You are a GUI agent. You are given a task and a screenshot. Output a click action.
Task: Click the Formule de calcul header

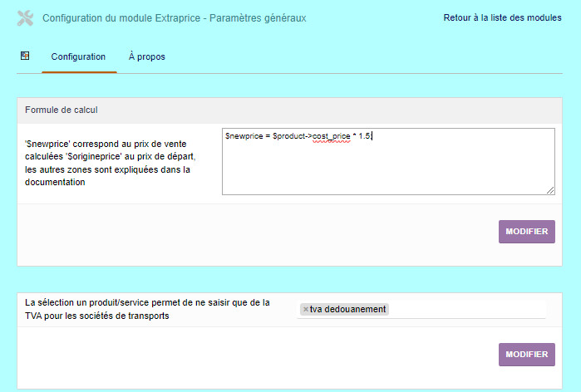(x=62, y=110)
